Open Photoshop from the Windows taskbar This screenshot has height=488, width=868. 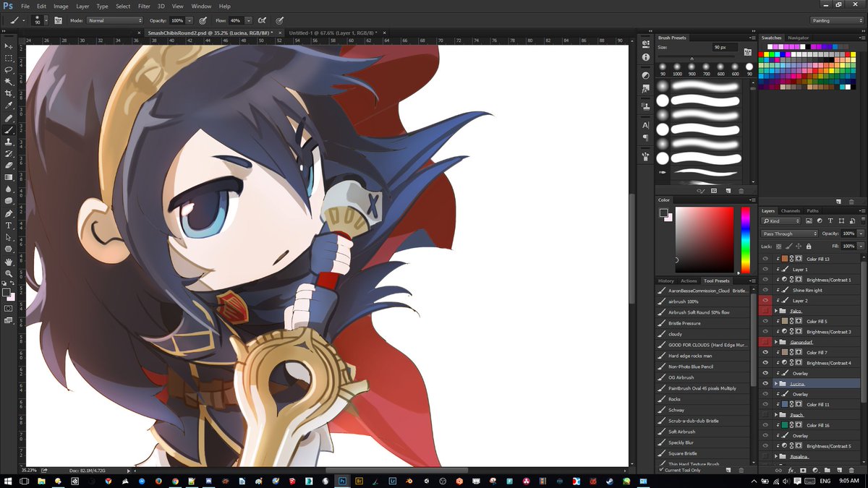tap(342, 480)
